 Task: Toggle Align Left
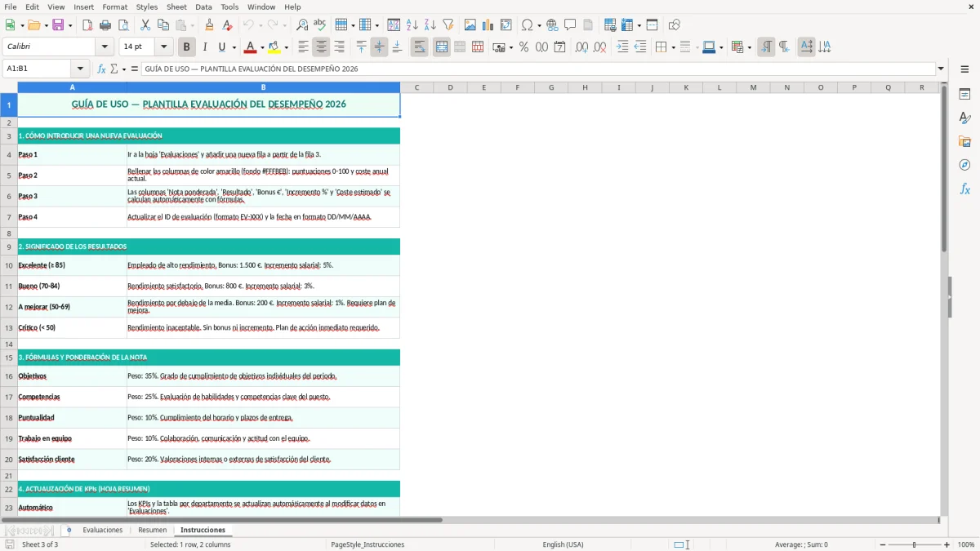click(303, 47)
